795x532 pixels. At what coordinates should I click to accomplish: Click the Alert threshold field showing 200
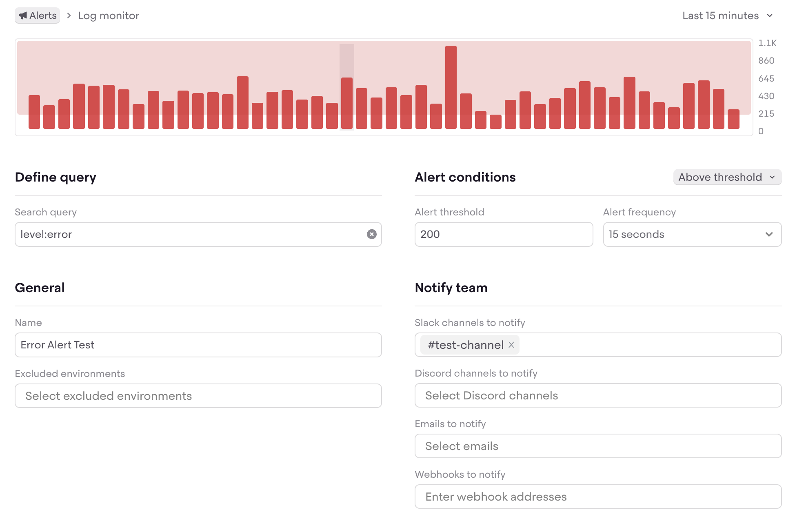(503, 234)
